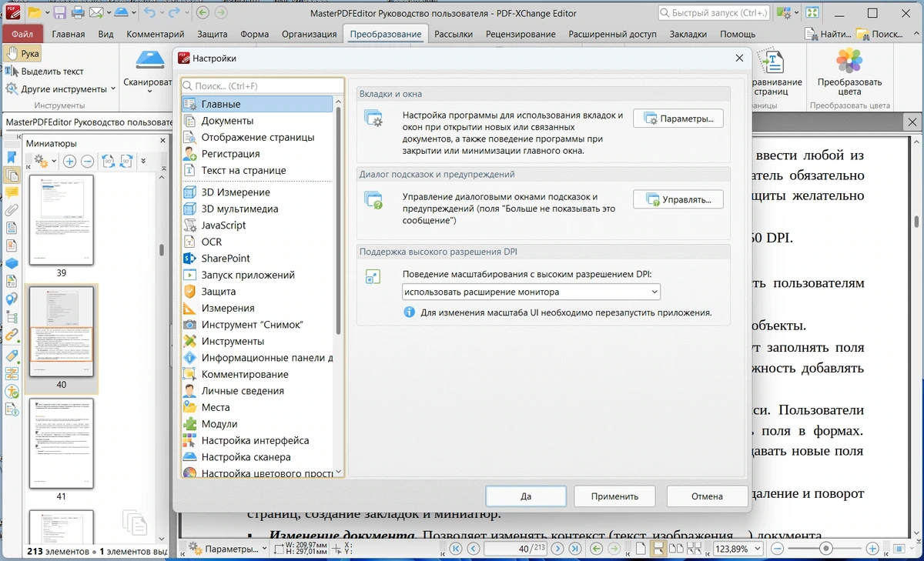Select single page layout icon in status bar

click(x=641, y=549)
